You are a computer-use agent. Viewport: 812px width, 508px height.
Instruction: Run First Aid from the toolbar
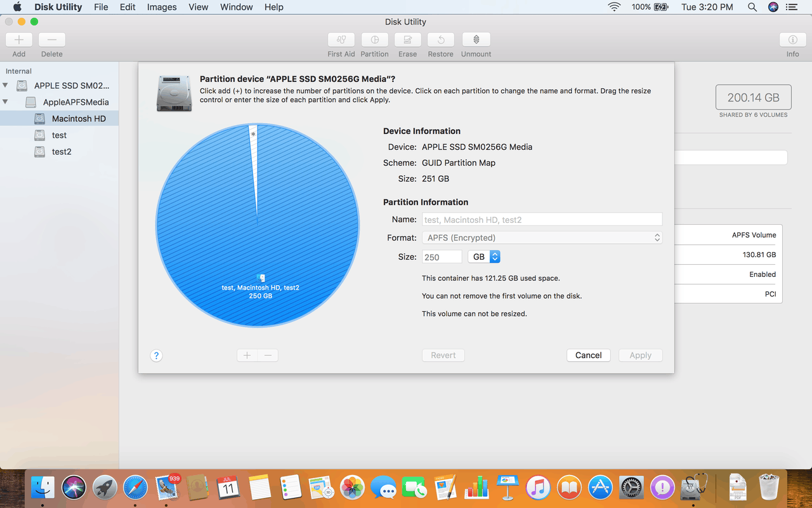341,39
